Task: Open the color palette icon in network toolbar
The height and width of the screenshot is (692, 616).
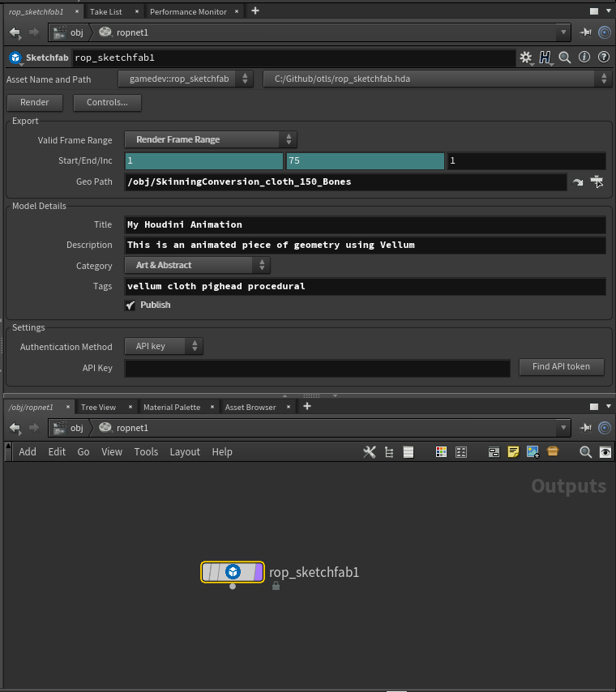Action: [441, 452]
